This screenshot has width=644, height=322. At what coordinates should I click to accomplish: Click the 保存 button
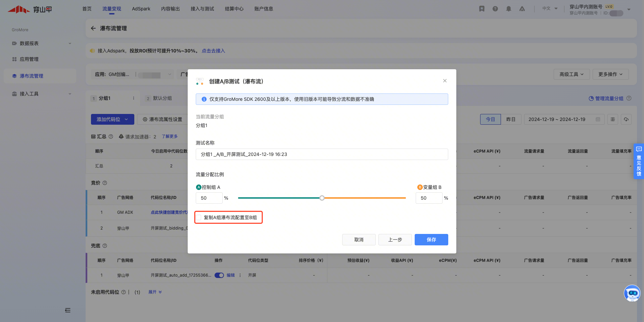(x=431, y=240)
